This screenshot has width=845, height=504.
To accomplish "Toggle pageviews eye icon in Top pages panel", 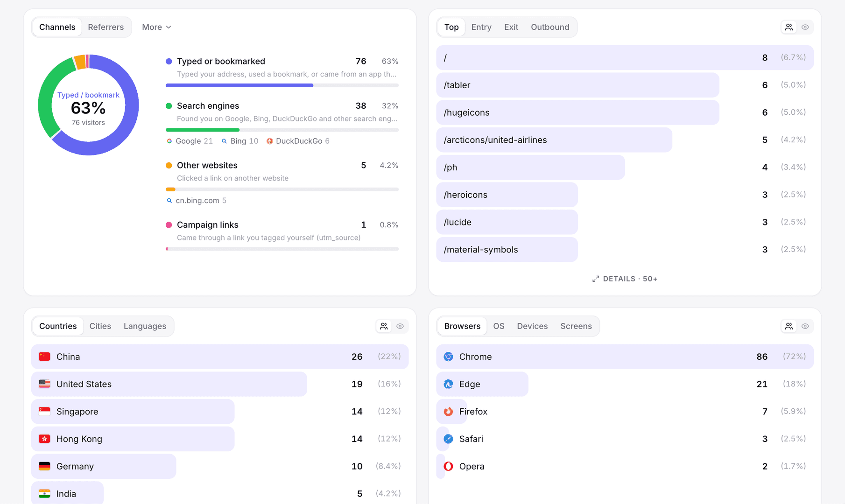I will tap(805, 27).
